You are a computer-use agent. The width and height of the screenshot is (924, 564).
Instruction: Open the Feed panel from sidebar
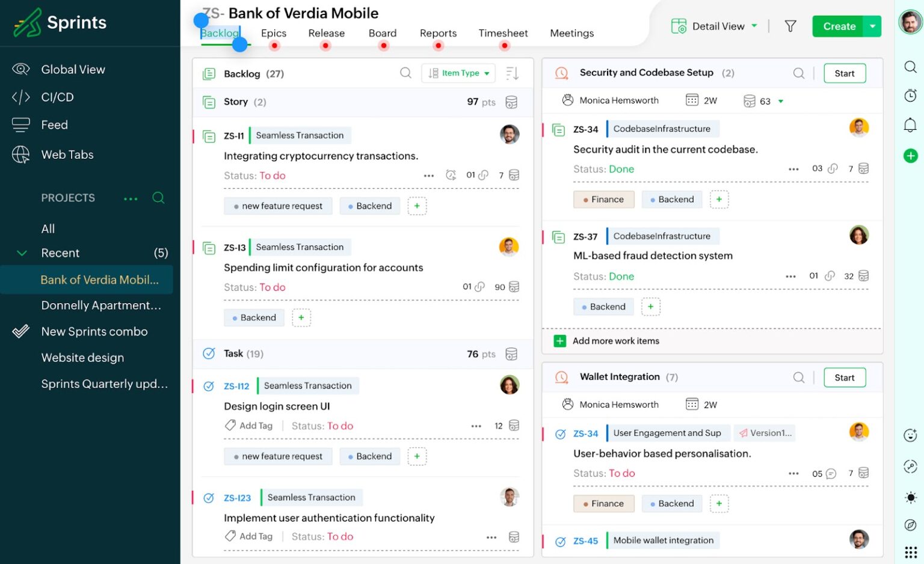click(x=54, y=125)
